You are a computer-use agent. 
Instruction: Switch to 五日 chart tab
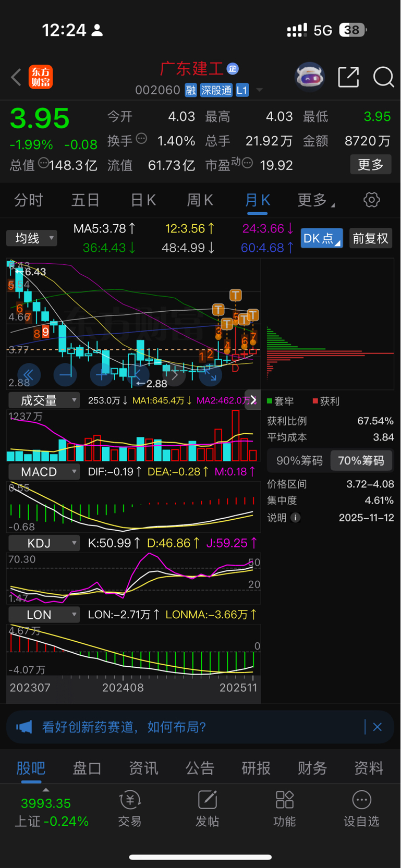point(86,200)
